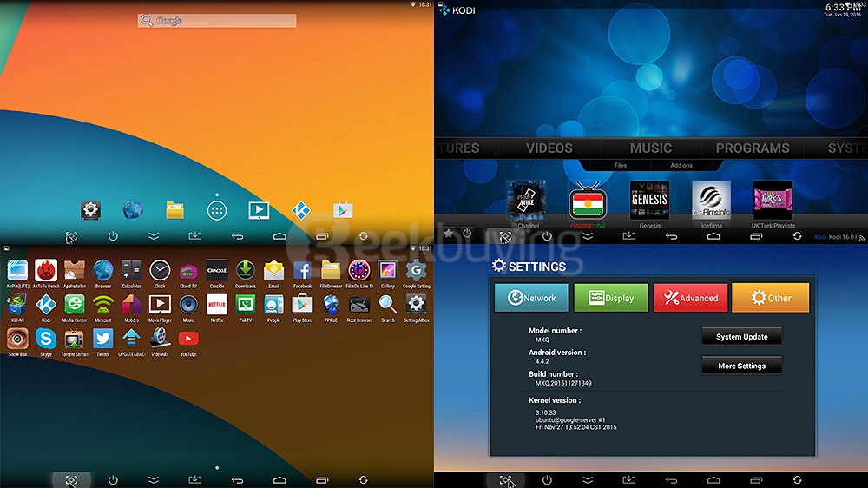Click More Settings button

coord(742,366)
